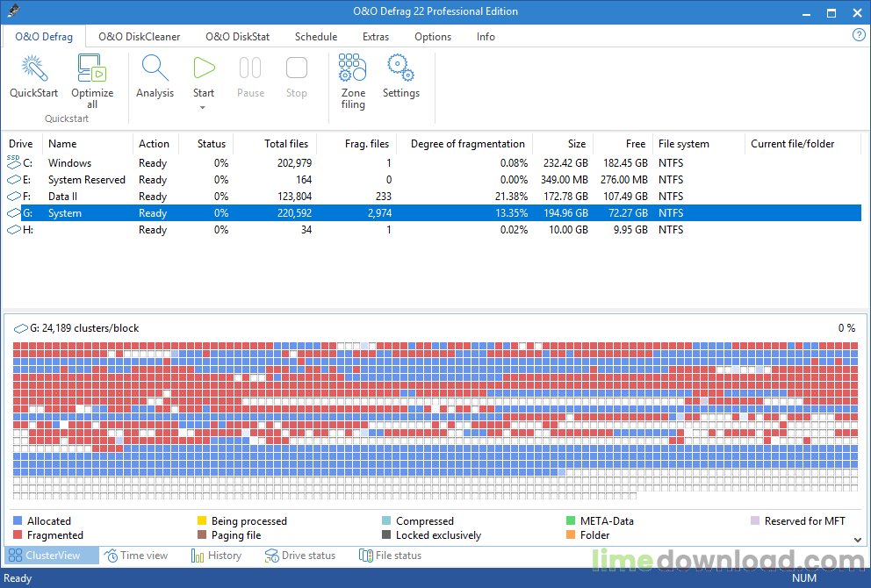Select drive F: Data II row
The height and width of the screenshot is (588, 871).
pos(63,197)
